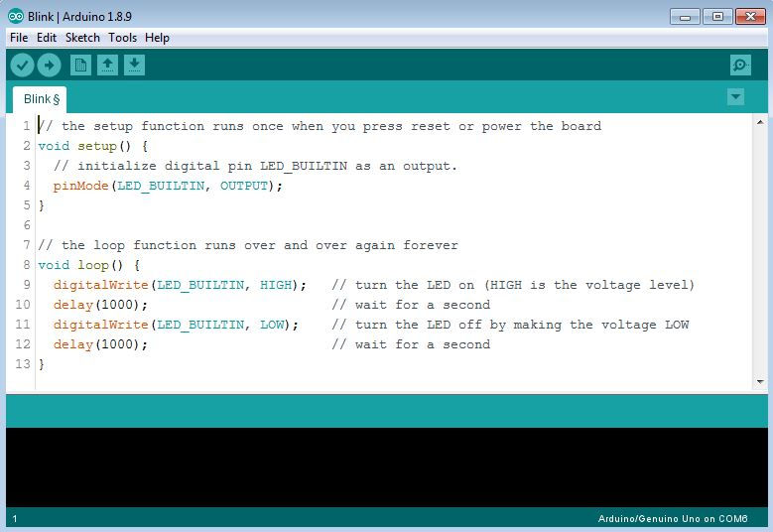The height and width of the screenshot is (532, 773).
Task: Click the comment '// initialize digital pin LED_BUILTIN'
Action: tap(200, 166)
